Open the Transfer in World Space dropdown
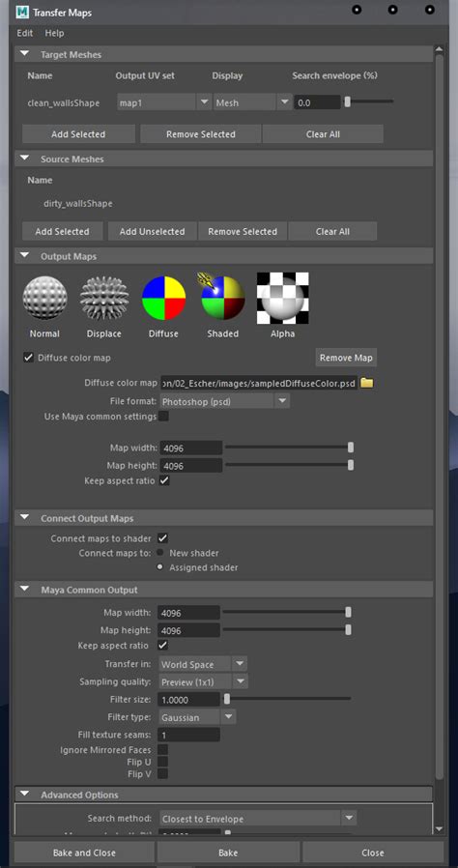This screenshot has width=458, height=868. [203, 664]
